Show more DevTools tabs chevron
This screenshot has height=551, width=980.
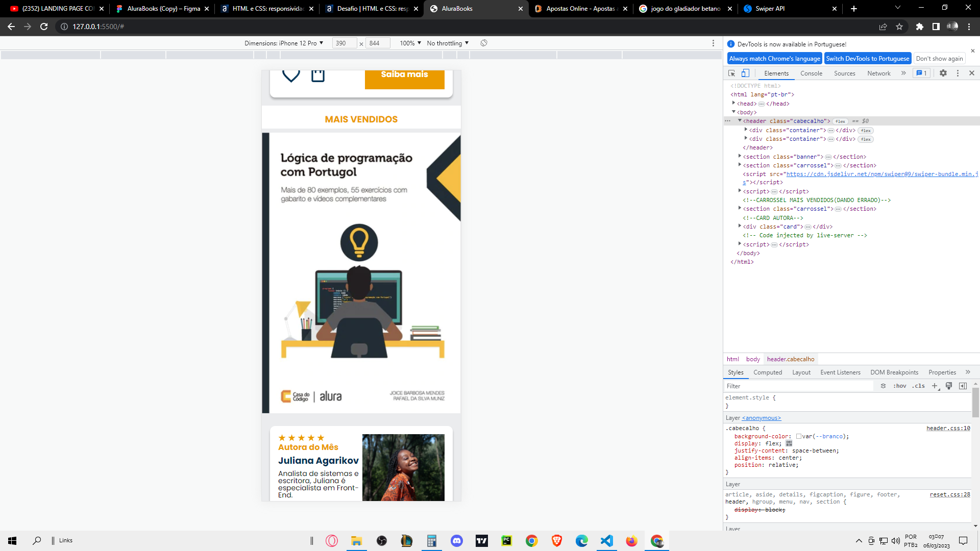[x=903, y=73]
